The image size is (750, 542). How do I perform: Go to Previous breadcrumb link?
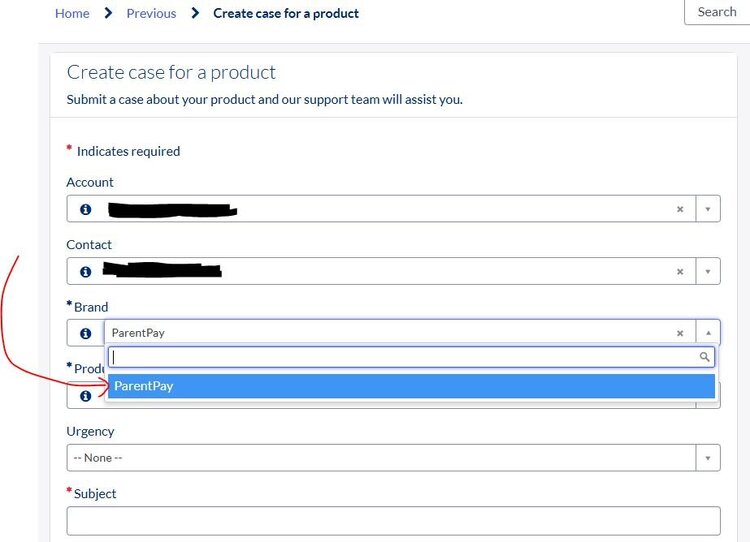point(151,13)
